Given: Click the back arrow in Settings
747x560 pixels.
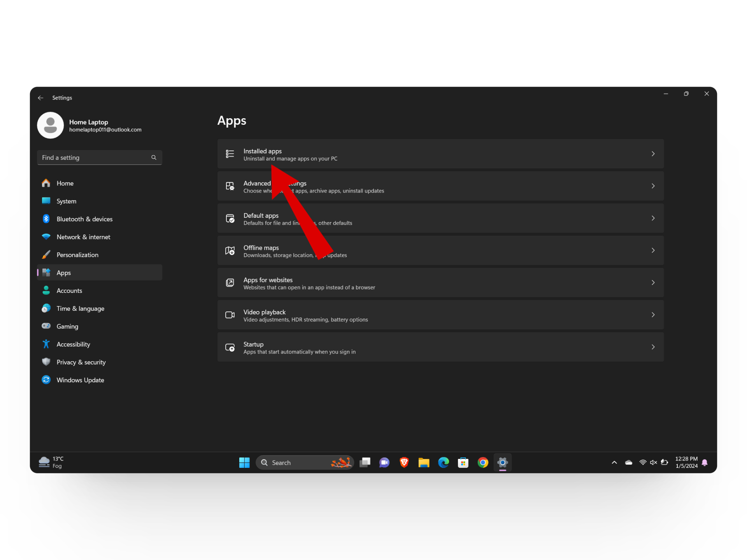Looking at the screenshot, I should (40, 98).
